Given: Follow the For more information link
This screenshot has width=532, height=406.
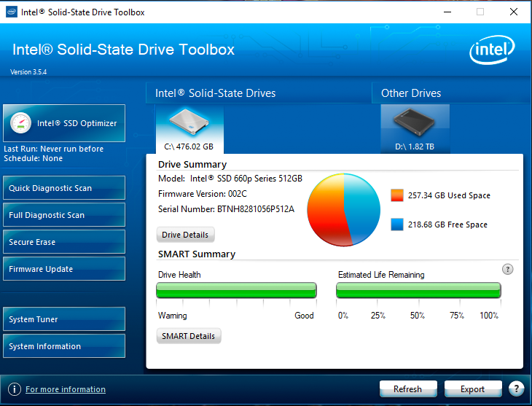Looking at the screenshot, I should (x=66, y=389).
